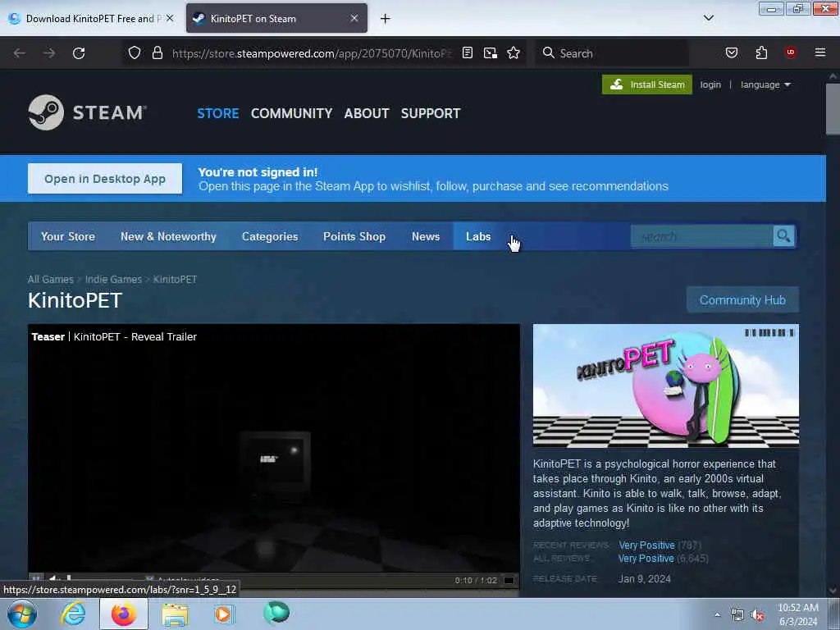Screen dimensions: 840x630
Task: Open the language dropdown
Action: click(765, 84)
